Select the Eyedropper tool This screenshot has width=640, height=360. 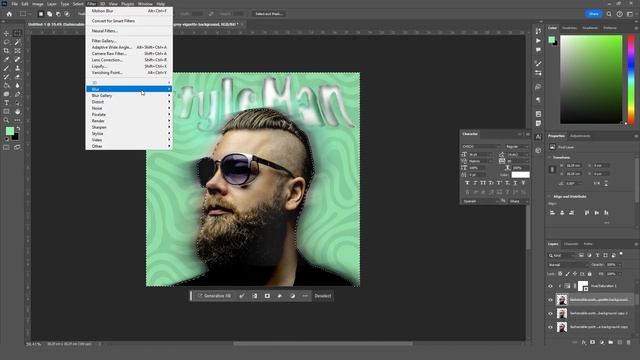[x=7, y=60]
